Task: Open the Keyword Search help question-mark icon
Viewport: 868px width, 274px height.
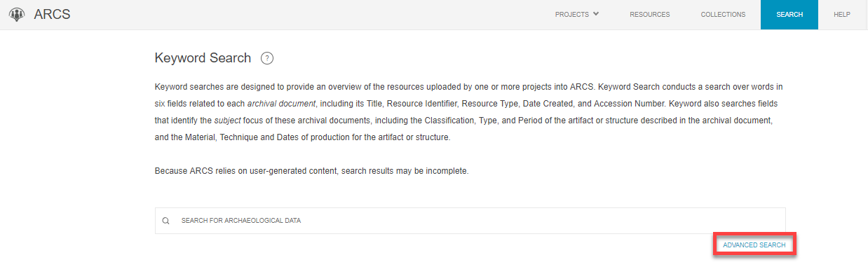Action: point(266,58)
